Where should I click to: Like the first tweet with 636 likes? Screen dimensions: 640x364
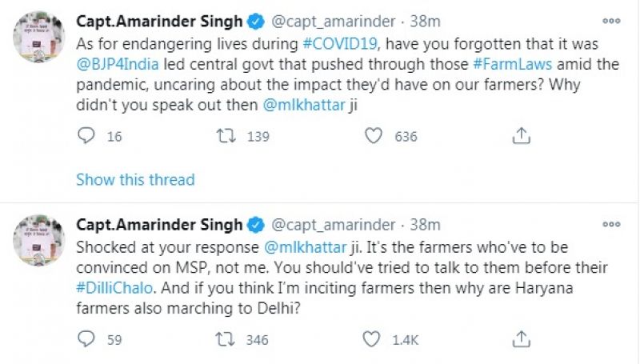[x=374, y=136]
